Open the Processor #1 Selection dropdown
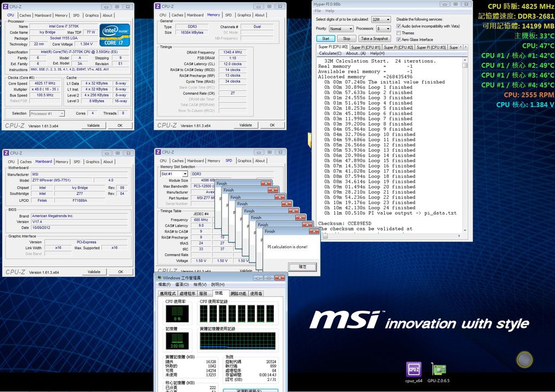The image size is (555, 392). click(x=47, y=114)
